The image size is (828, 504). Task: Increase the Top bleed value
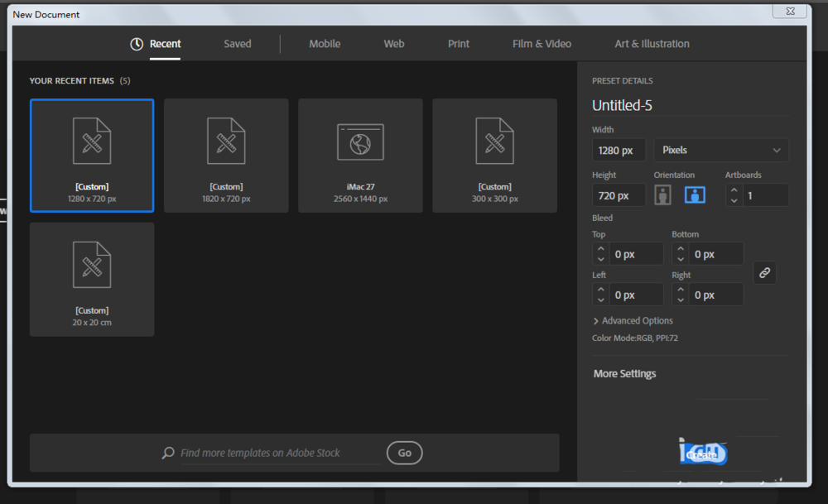coord(600,249)
